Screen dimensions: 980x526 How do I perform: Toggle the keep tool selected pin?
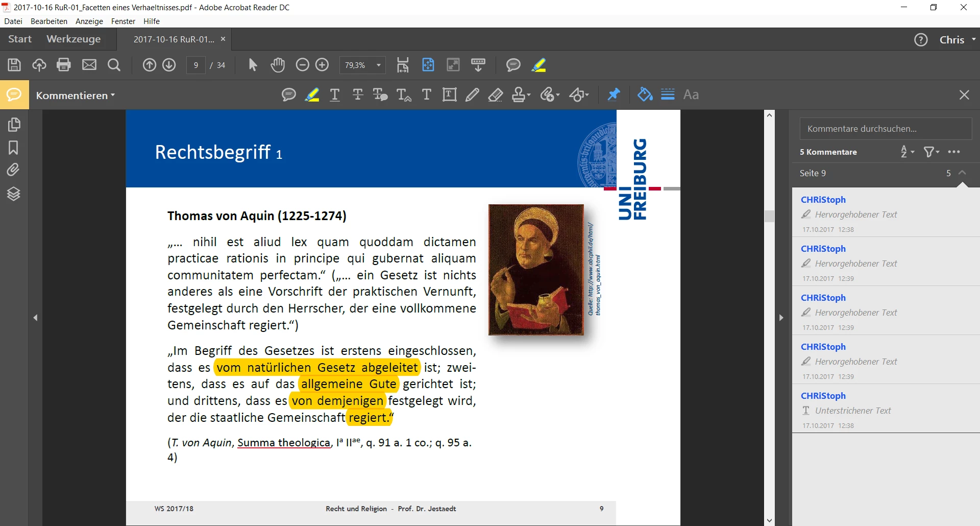point(614,94)
